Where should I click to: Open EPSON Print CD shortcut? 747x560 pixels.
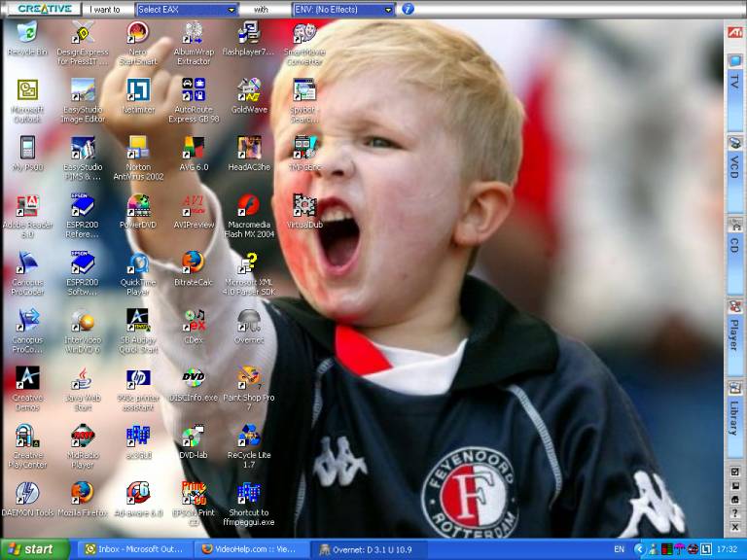pos(194,493)
